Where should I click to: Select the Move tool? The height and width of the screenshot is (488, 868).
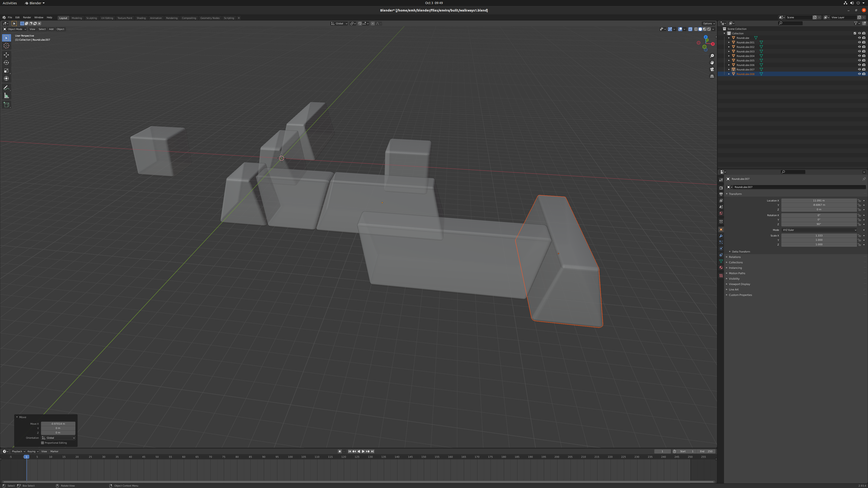point(6,55)
